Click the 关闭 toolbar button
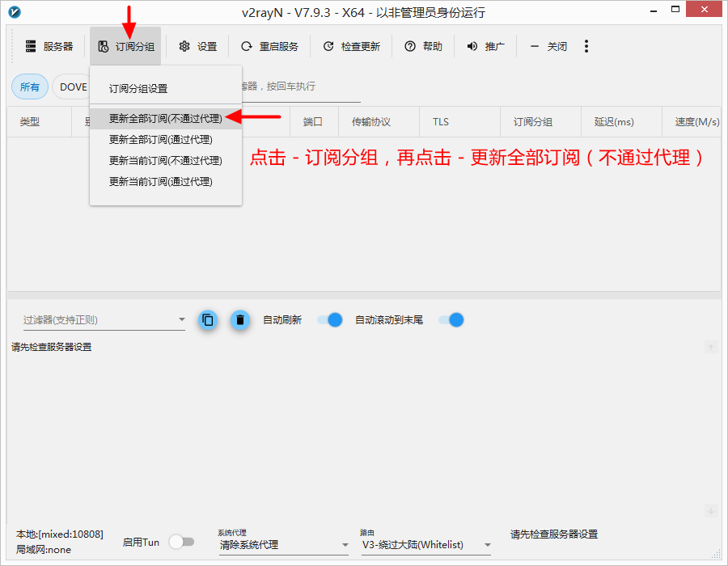Viewport: 728px width, 566px height. (548, 46)
